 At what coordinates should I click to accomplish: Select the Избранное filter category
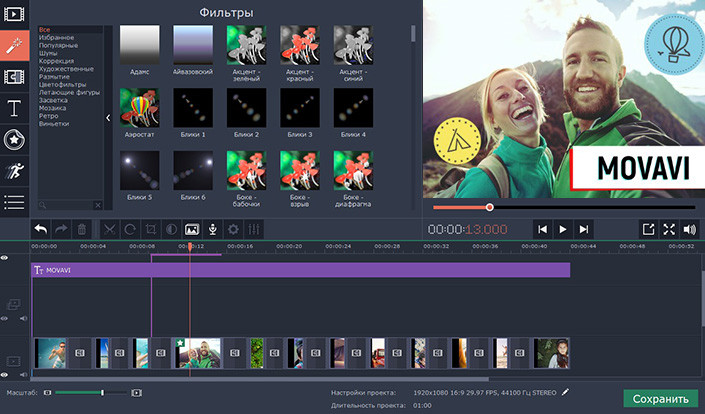coord(57,38)
